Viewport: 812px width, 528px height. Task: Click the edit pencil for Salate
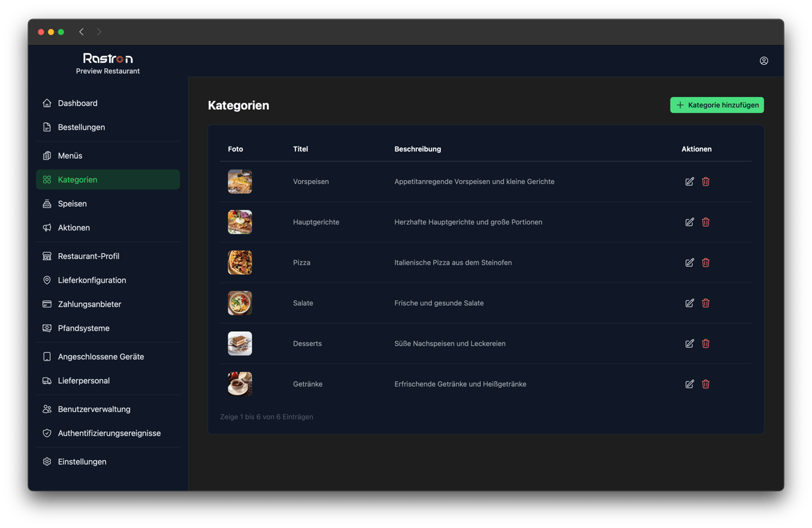pyautogui.click(x=690, y=303)
